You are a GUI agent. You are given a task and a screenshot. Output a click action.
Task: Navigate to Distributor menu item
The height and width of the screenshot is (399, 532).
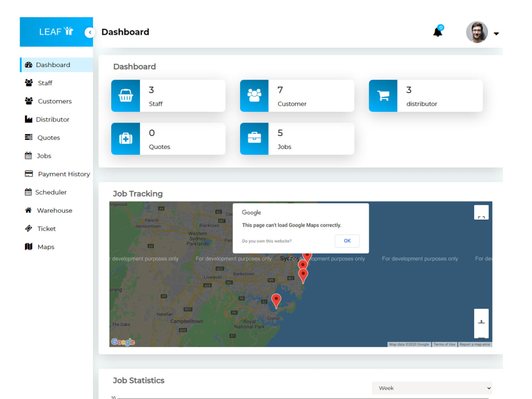tap(56, 119)
